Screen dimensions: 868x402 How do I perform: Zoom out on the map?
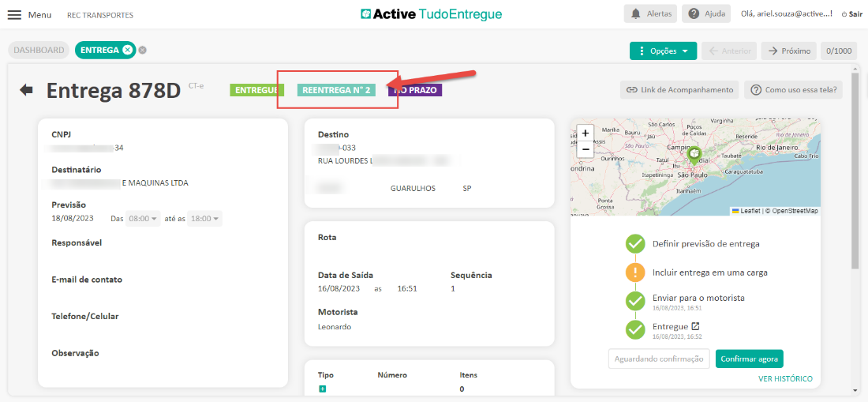(x=586, y=149)
